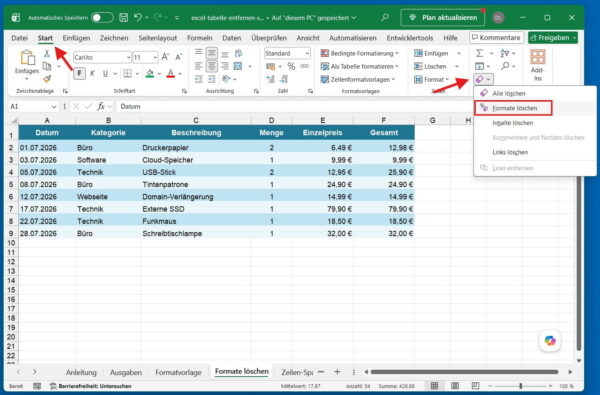Screen dimensions: 600x395
Task: Open the Einfügen ribbon tab
Action: (76, 38)
